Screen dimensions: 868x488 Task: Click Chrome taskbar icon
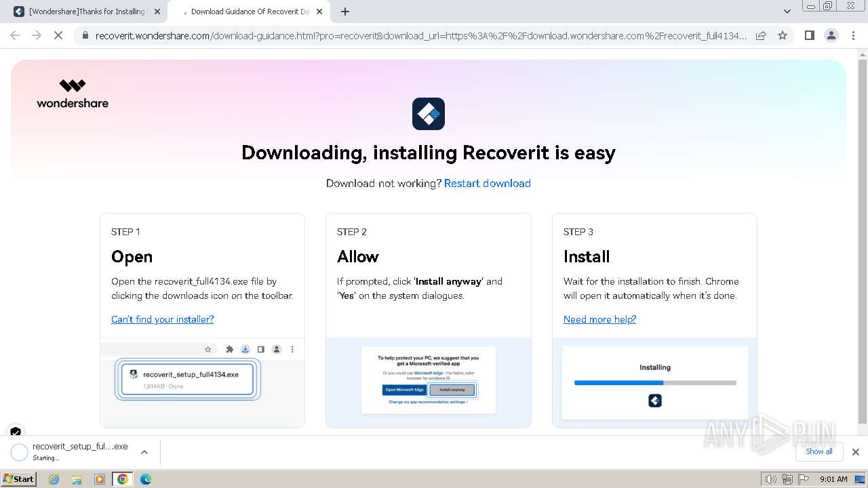[x=123, y=479]
